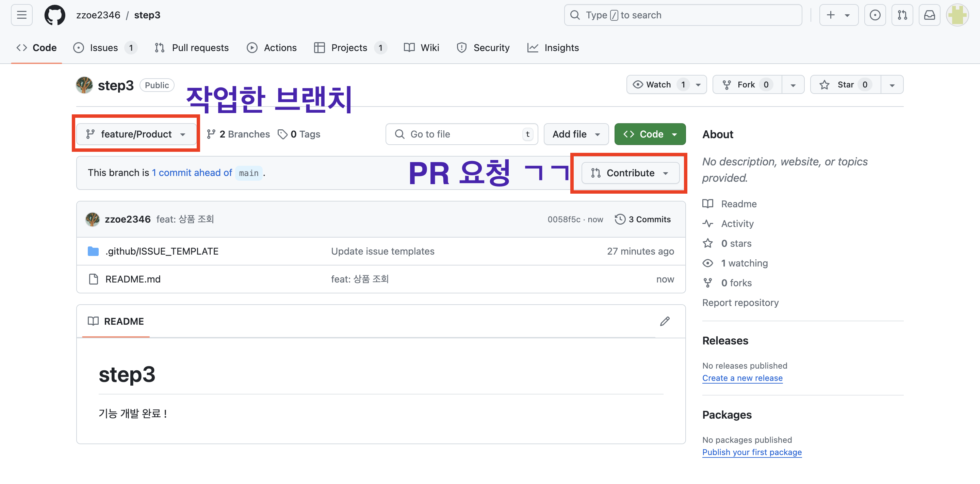This screenshot has height=484, width=980.
Task: Switch to the Actions tab
Action: [x=272, y=48]
